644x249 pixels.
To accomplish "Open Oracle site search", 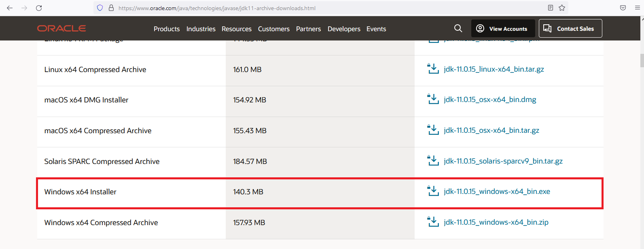I will [458, 28].
